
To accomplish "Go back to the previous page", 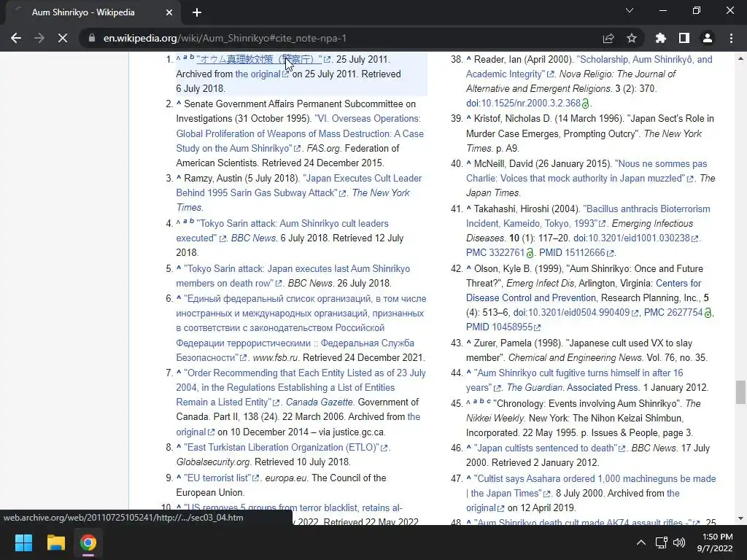I will (16, 38).
